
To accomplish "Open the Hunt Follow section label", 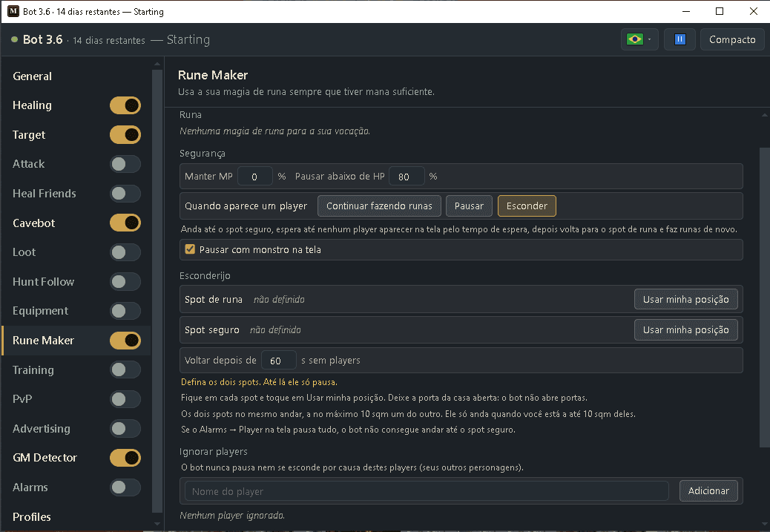I will click(x=43, y=281).
